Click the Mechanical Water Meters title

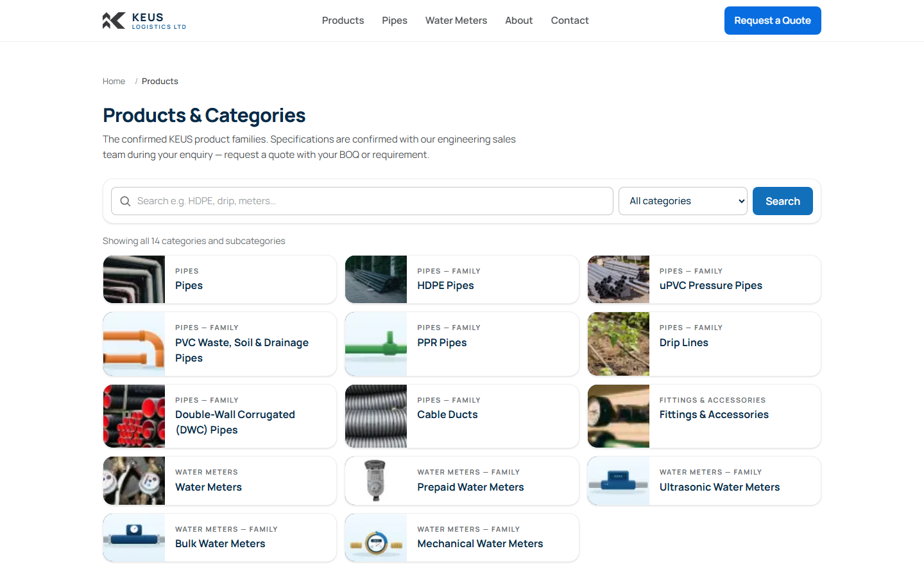[480, 544]
